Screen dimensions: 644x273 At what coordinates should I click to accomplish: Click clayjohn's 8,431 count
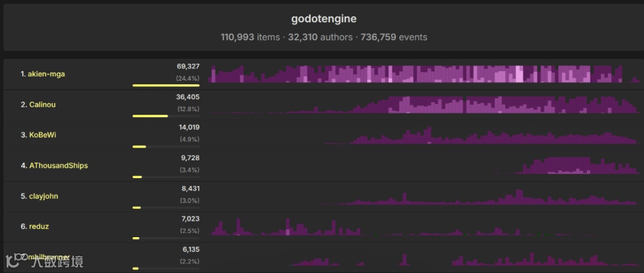pyautogui.click(x=190, y=188)
